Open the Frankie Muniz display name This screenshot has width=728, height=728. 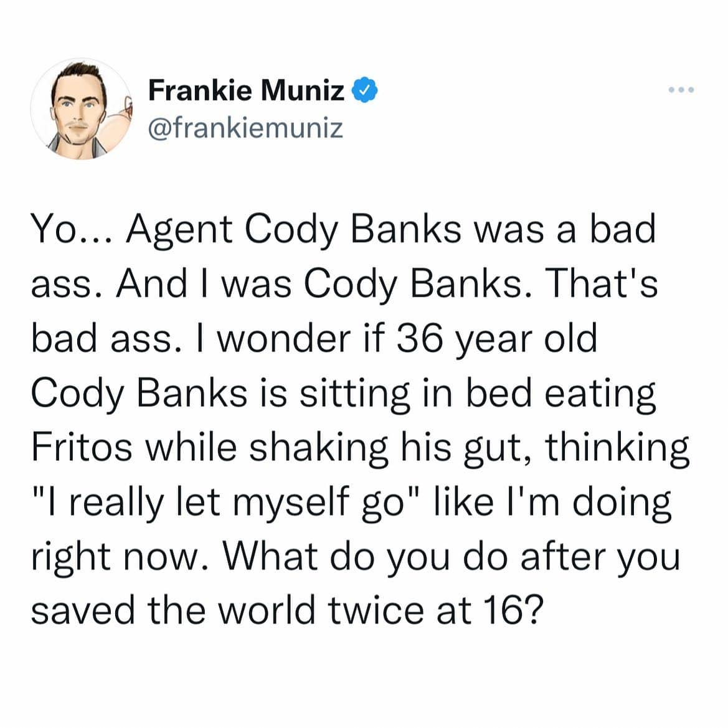(246, 91)
